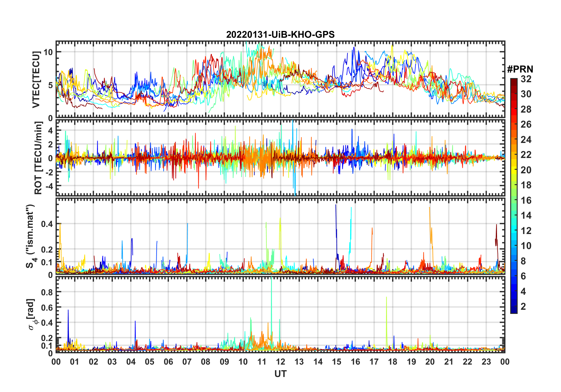Click the 07 hour tick on UT axis
Viewport: 561px width, 392px height.
[187, 362]
